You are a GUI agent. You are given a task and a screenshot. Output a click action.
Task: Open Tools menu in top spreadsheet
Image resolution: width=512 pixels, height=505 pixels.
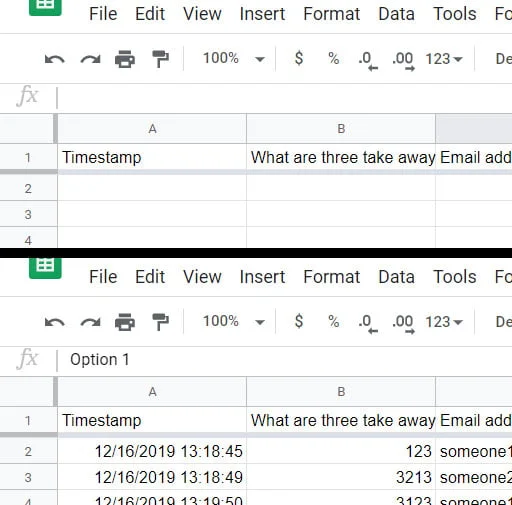click(455, 14)
